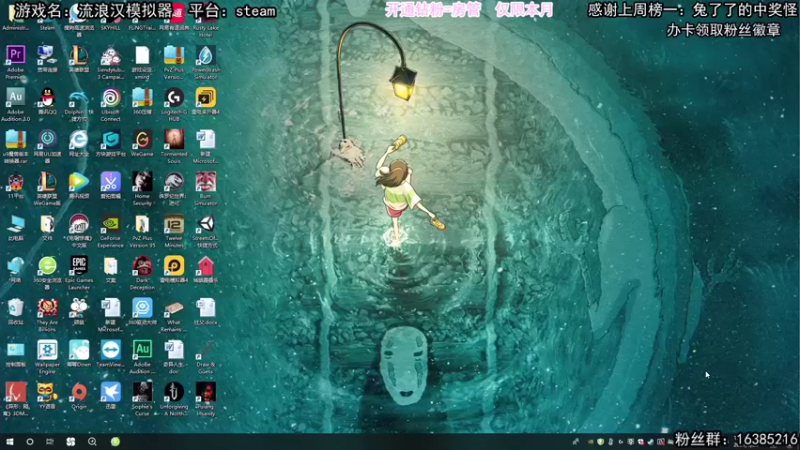The image size is (800, 450).
Task: Launch the Epic Games Launcher
Action: click(79, 266)
